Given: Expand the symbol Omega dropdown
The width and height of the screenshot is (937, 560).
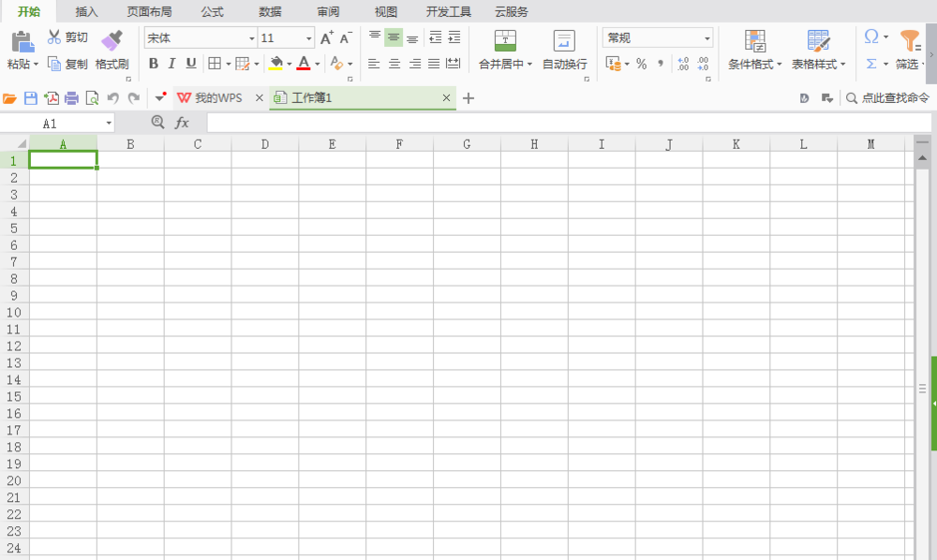Looking at the screenshot, I should [x=885, y=37].
